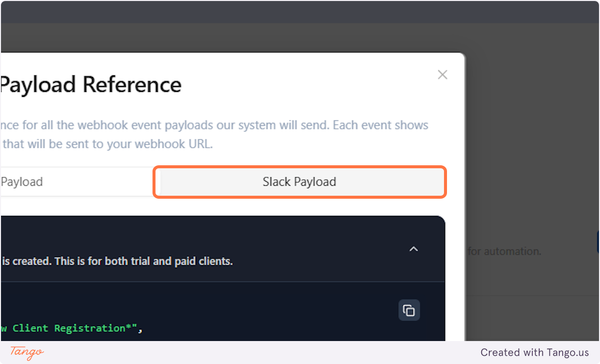Screen dimensions: 600x364
Task: Select the partially visible Payload tab
Action: click(x=76, y=182)
